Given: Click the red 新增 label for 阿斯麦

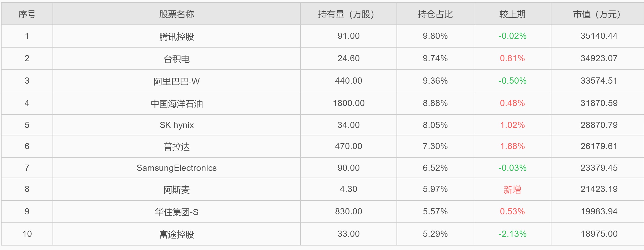Looking at the screenshot, I should pyautogui.click(x=512, y=189).
